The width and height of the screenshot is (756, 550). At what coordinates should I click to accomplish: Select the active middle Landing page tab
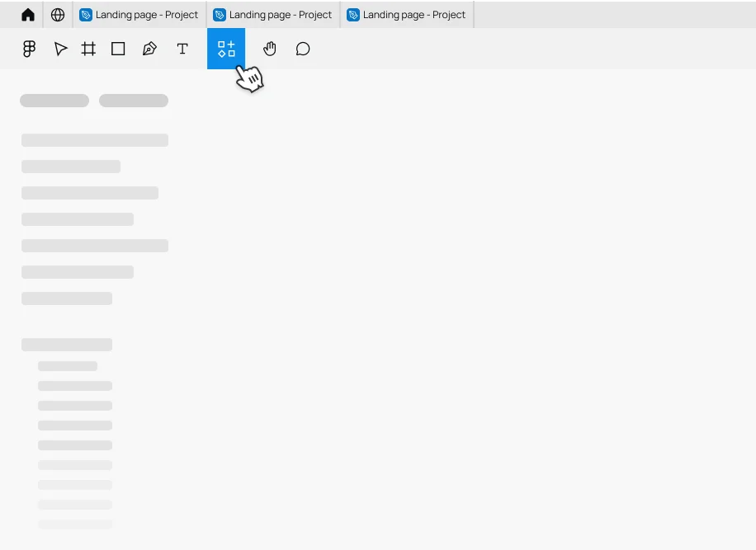(272, 14)
